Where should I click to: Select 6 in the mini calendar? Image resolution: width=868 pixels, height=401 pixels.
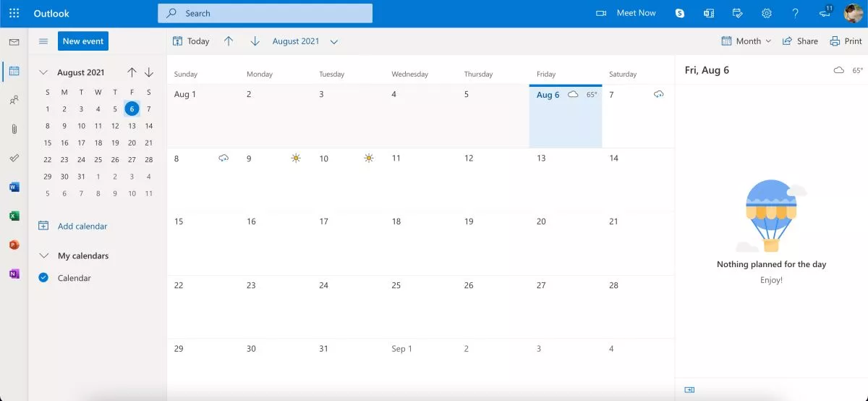click(132, 109)
